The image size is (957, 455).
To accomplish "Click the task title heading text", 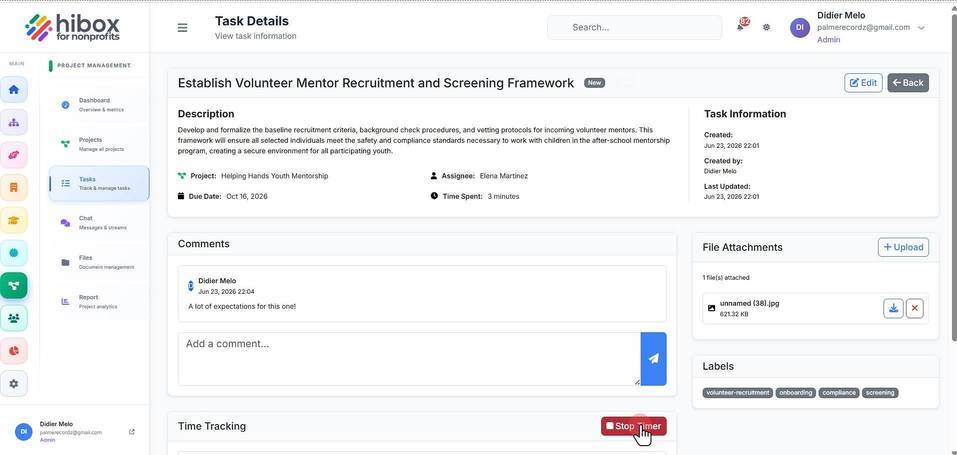I will (x=376, y=83).
